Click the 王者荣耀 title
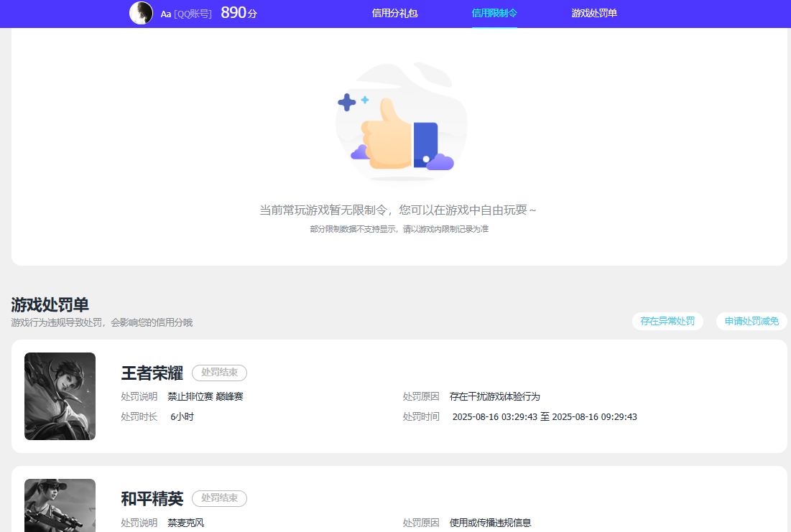The width and height of the screenshot is (791, 532). tap(152, 373)
